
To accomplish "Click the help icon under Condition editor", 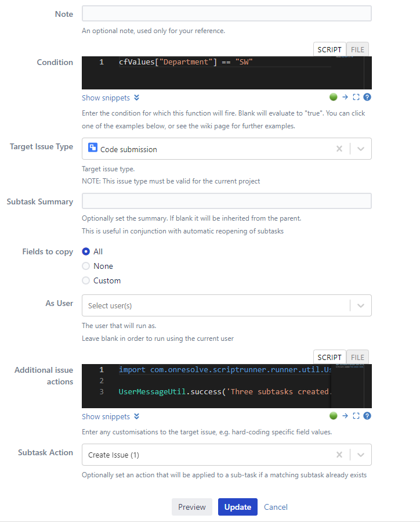I will pos(367,97).
